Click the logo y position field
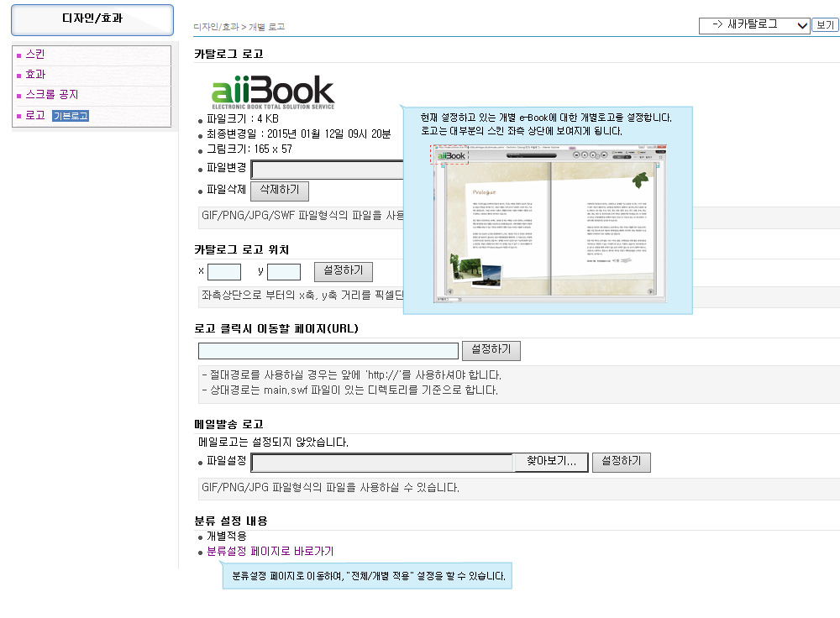This screenshot has width=840, height=618. 284,271
